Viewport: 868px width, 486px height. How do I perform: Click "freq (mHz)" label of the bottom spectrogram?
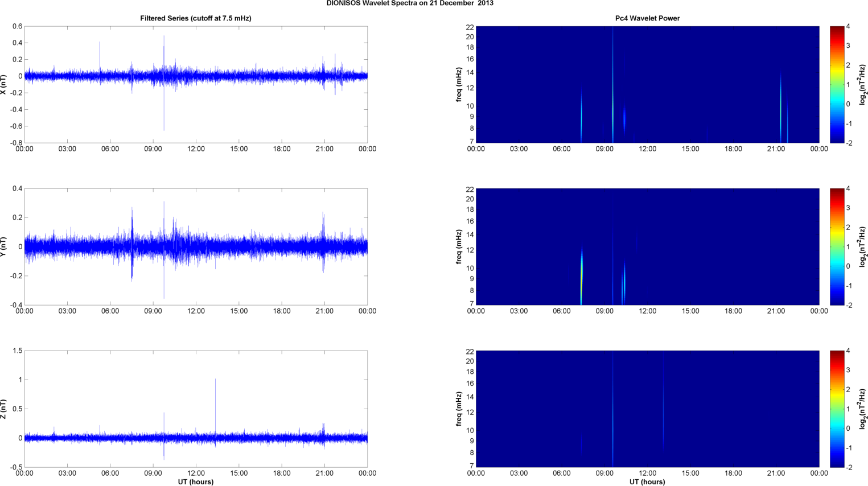click(x=459, y=409)
